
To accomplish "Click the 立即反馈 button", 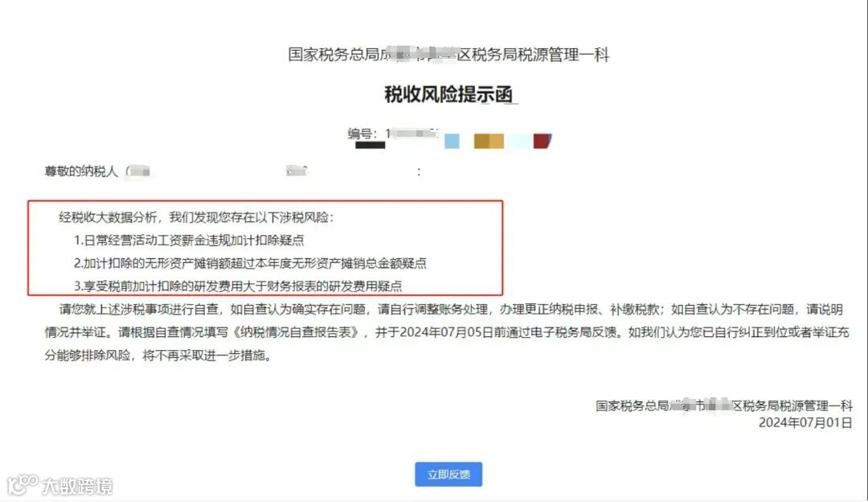I will coord(448,475).
